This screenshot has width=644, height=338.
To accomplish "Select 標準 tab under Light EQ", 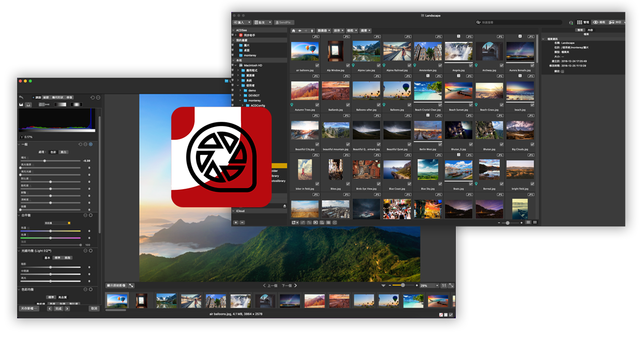I will click(x=58, y=258).
